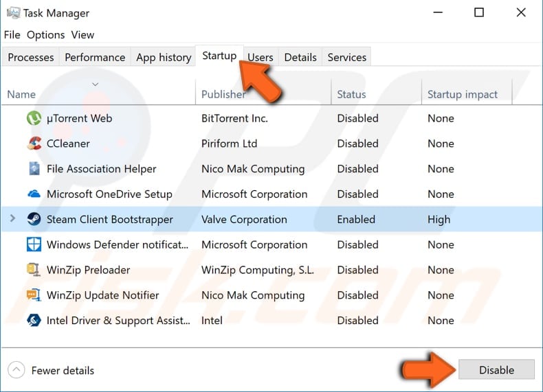Collapse view with Fewer details arrow icon
Screen dimensions: 543x392
click(16, 370)
